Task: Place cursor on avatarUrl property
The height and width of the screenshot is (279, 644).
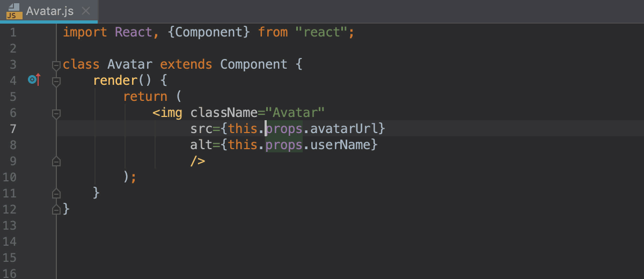Action: pyautogui.click(x=345, y=129)
